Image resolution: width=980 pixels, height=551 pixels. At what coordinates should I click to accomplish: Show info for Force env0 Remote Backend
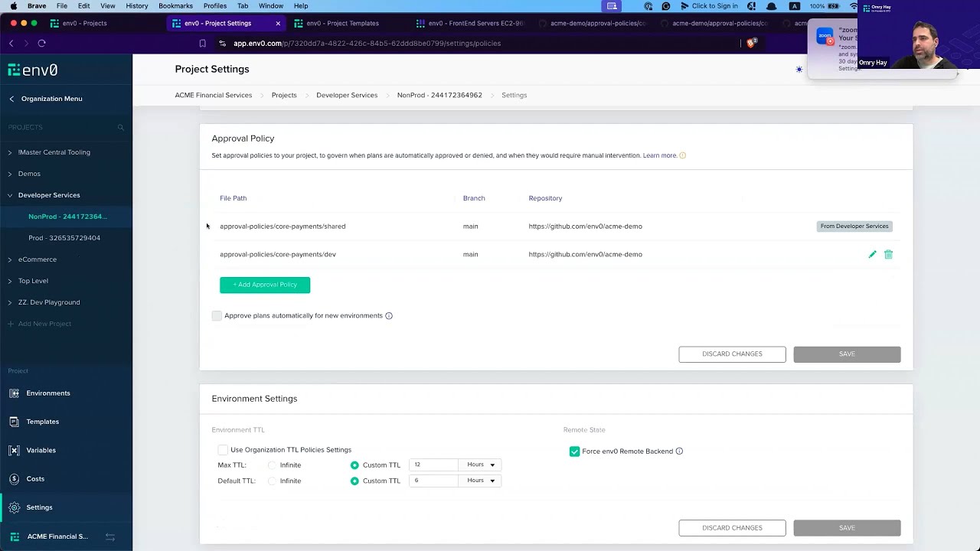[x=679, y=452]
